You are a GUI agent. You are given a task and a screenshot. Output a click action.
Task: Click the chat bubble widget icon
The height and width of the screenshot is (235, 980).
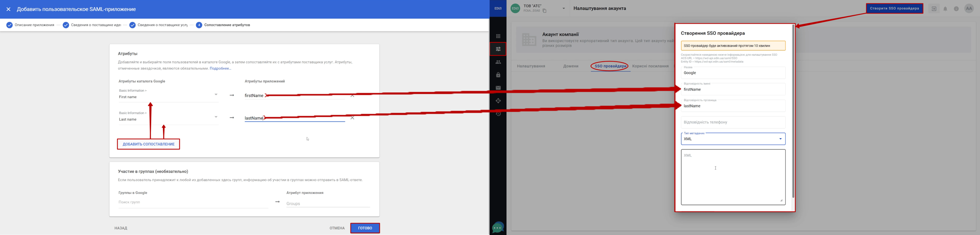(497, 228)
